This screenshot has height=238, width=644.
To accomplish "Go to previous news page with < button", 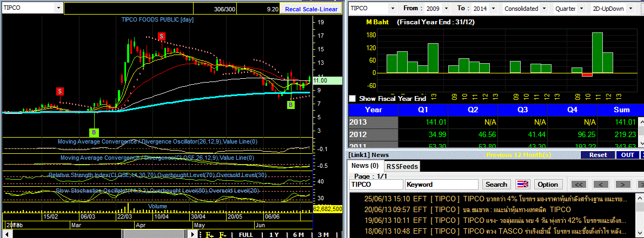I will pos(601,185).
